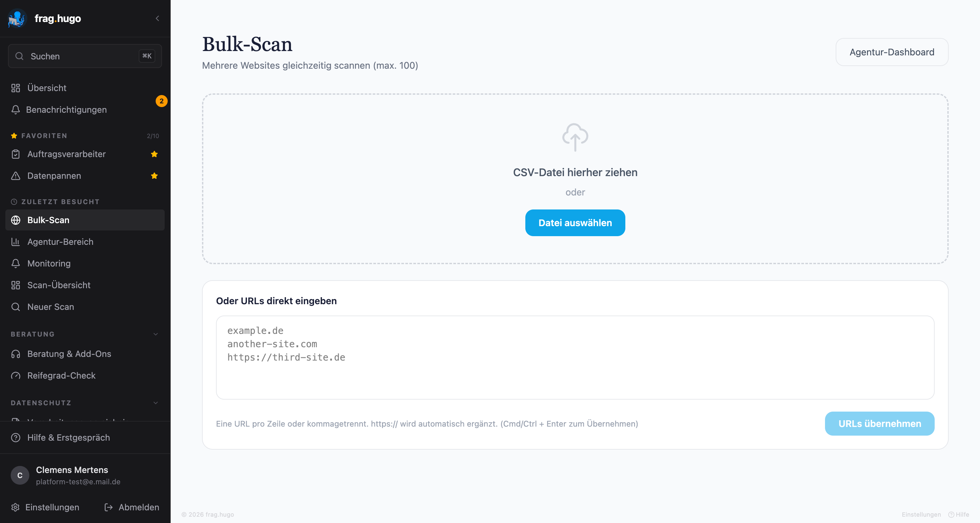
Task: Click the Monitoring bell icon
Action: [x=16, y=264]
